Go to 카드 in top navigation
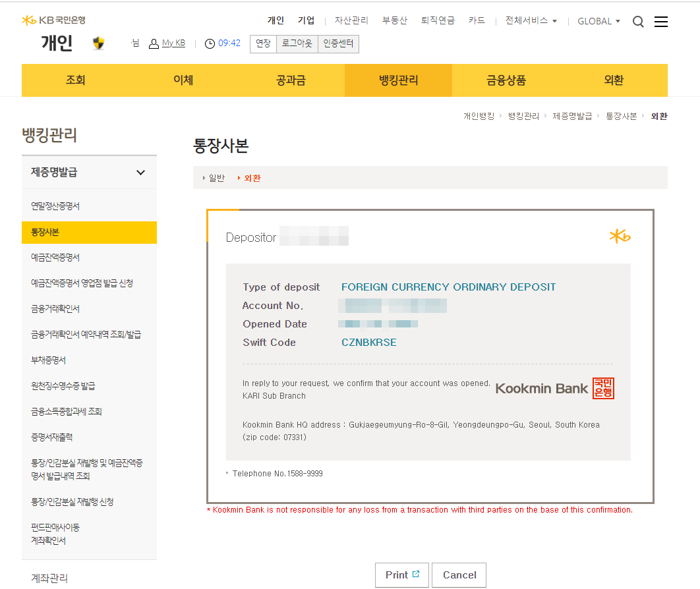 tap(477, 20)
